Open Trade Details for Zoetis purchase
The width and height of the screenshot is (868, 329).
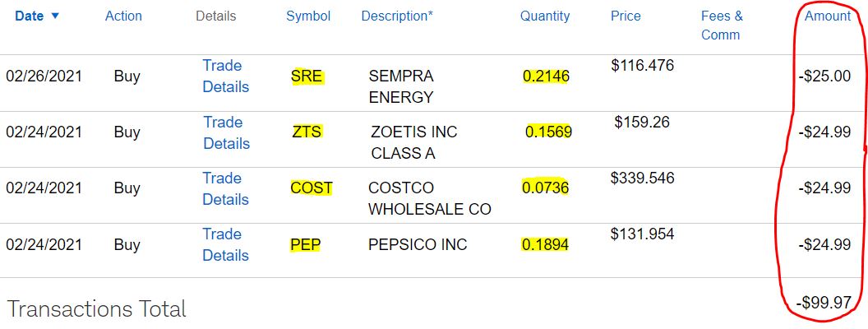[226, 132]
